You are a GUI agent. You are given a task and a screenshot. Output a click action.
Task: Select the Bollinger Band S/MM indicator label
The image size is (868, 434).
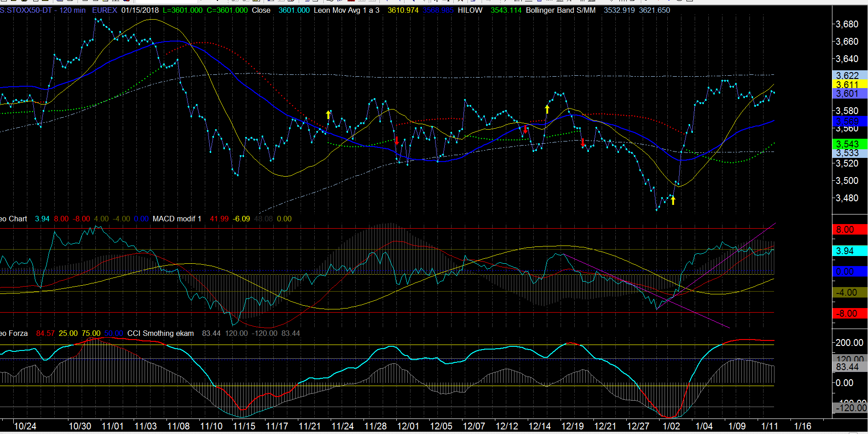(x=561, y=10)
